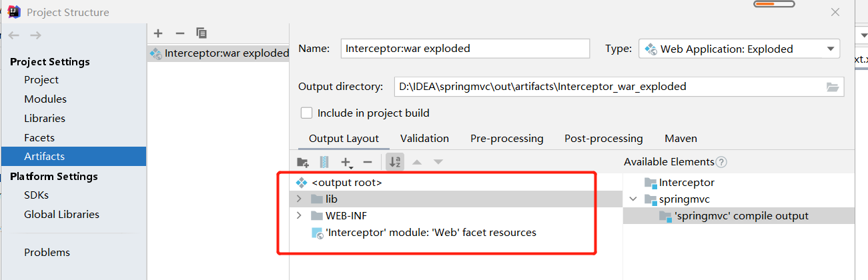Screen dimensions: 868x280
Task: Select Modules in Project Settings
Action: [x=45, y=99]
